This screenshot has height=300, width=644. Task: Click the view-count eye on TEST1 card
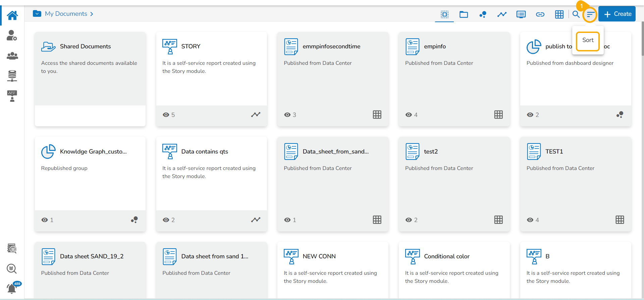coord(530,220)
